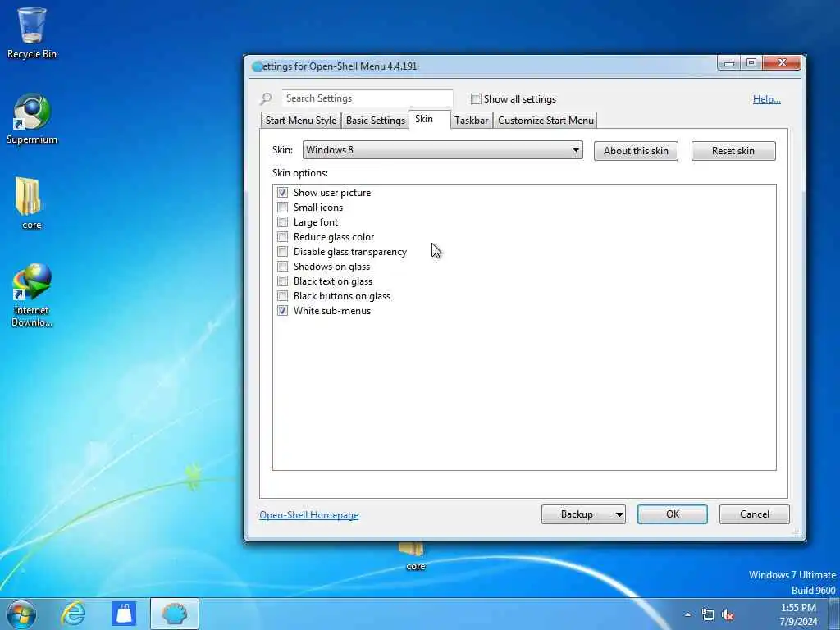This screenshot has height=630, width=840.
Task: Show hidden system tray icons
Action: (x=688, y=615)
